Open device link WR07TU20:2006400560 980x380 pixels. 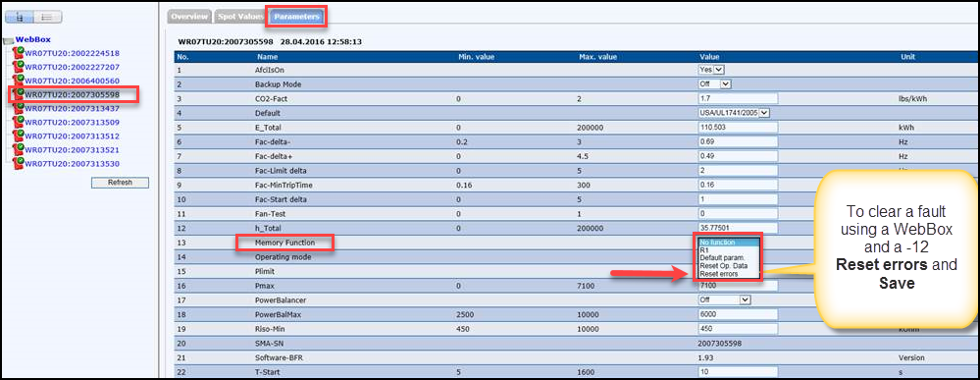tap(72, 81)
